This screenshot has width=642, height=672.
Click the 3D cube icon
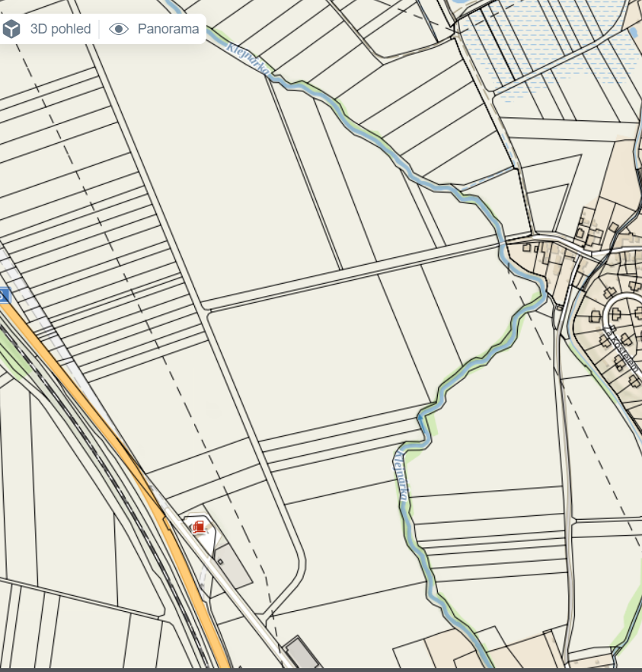coord(12,30)
